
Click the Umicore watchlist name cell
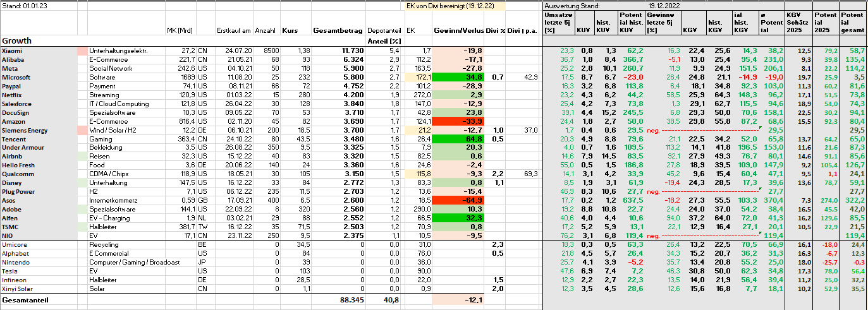point(38,245)
